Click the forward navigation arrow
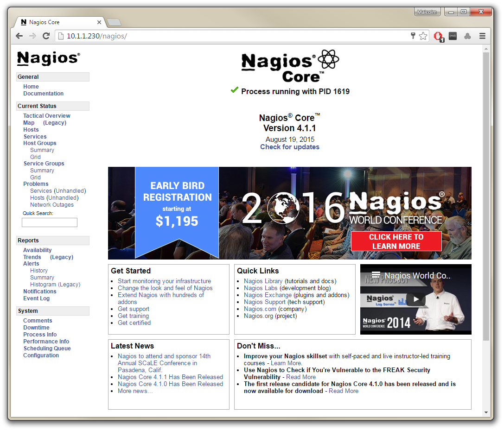Screen dimensions: 504x431 pyautogui.click(x=32, y=35)
